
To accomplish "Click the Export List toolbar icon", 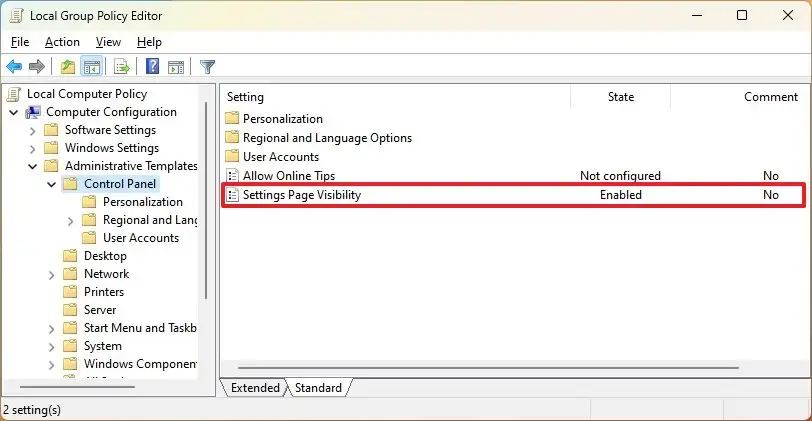I will click(x=122, y=66).
